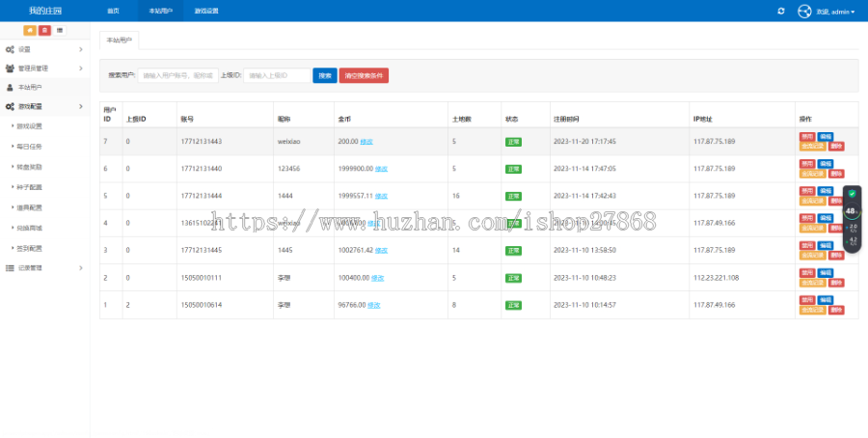Click green 正常 status badge for account 15050010614
868x438 pixels.
[x=513, y=306]
